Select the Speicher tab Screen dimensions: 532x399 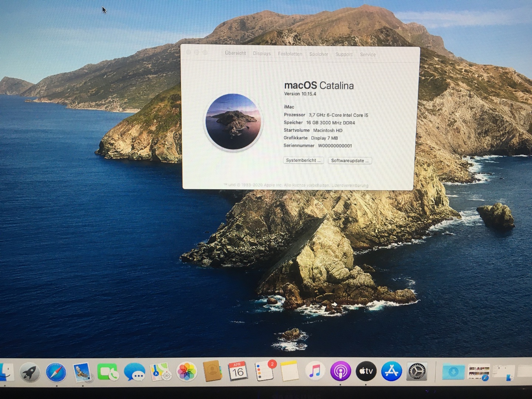[318, 54]
